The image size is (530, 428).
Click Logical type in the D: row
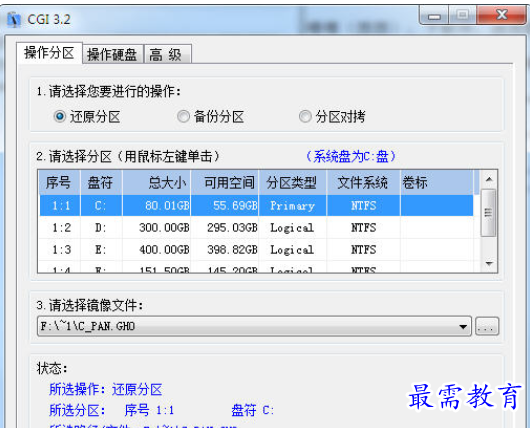click(292, 228)
